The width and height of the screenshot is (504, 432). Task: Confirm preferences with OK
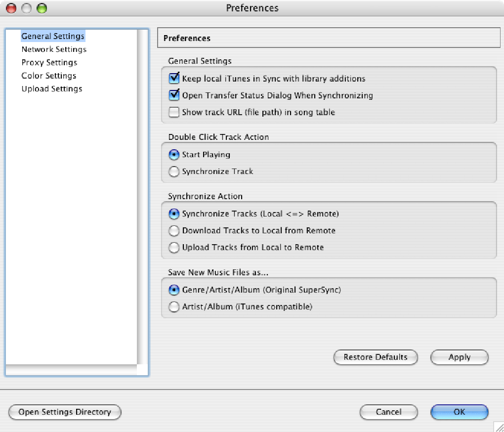[x=459, y=412]
